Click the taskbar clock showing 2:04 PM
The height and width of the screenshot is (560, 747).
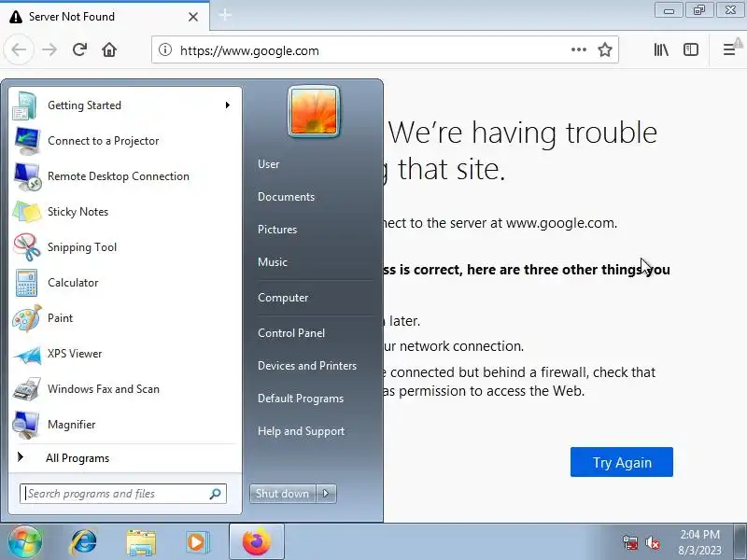pyautogui.click(x=699, y=542)
